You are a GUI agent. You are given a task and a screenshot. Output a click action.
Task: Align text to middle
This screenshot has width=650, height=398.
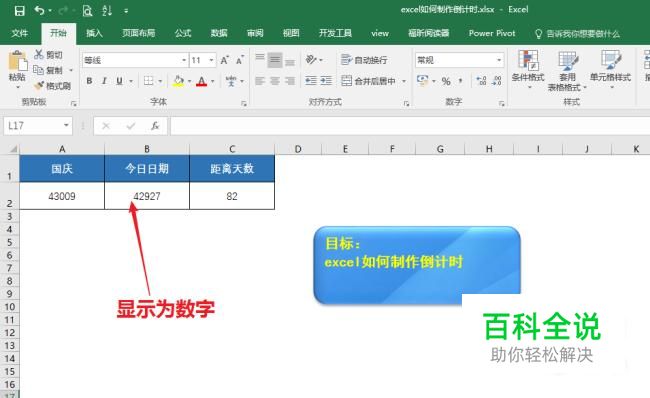pos(275,60)
